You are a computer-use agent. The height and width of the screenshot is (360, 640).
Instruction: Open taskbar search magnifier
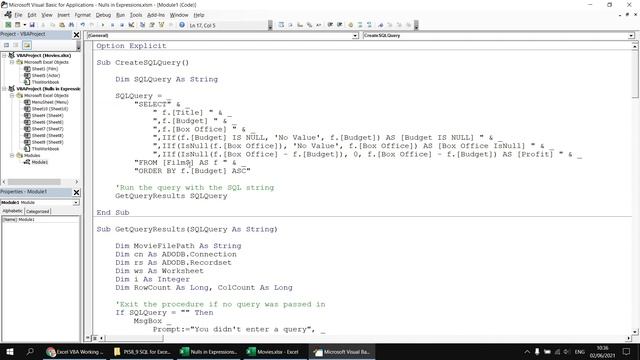click(30, 351)
